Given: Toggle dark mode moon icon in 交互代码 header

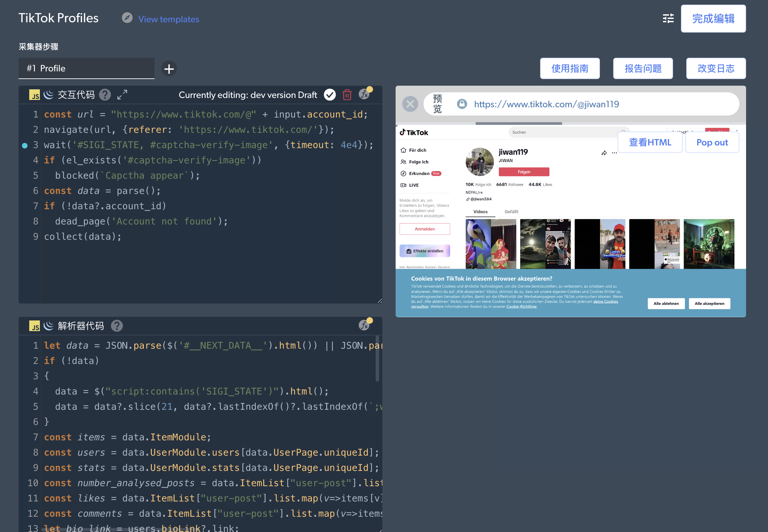Looking at the screenshot, I should tap(48, 95).
